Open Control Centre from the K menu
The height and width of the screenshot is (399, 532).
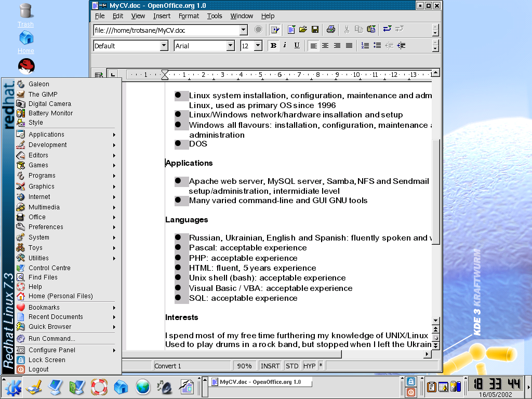[x=66, y=268]
